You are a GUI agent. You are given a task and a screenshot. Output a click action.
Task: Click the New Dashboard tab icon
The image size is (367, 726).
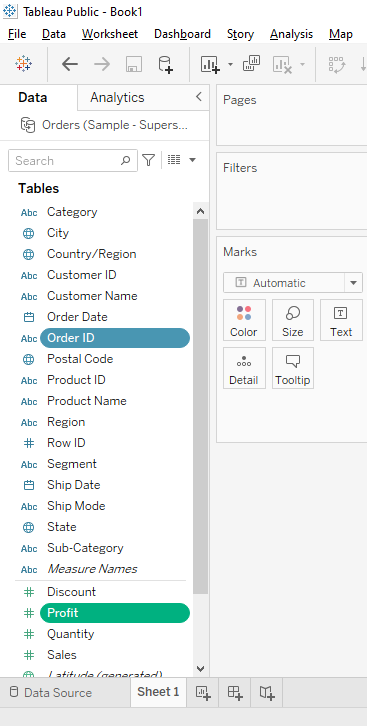(235, 693)
